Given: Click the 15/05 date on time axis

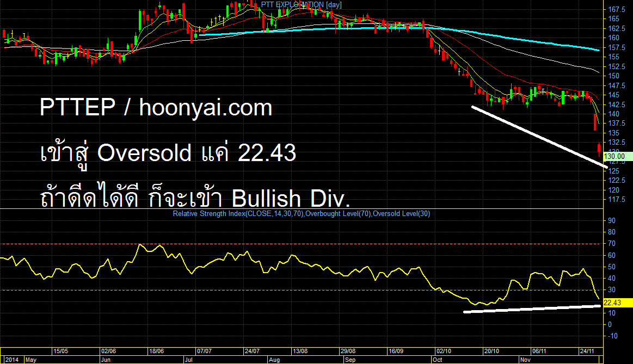Looking at the screenshot, I should pyautogui.click(x=61, y=351).
